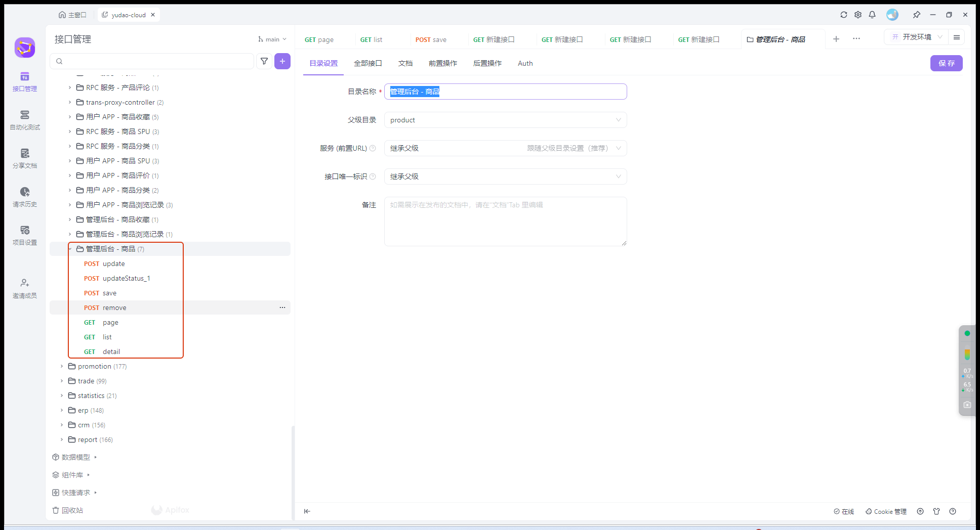Open the 父级目录 product dropdown
The height and width of the screenshot is (530, 980).
[x=505, y=120]
